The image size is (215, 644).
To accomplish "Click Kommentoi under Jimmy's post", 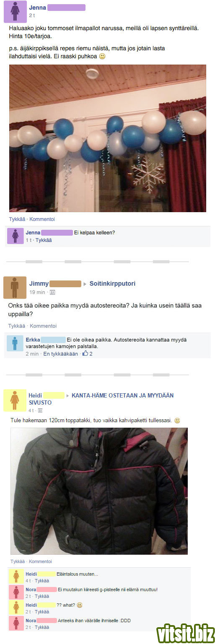I will 43,326.
